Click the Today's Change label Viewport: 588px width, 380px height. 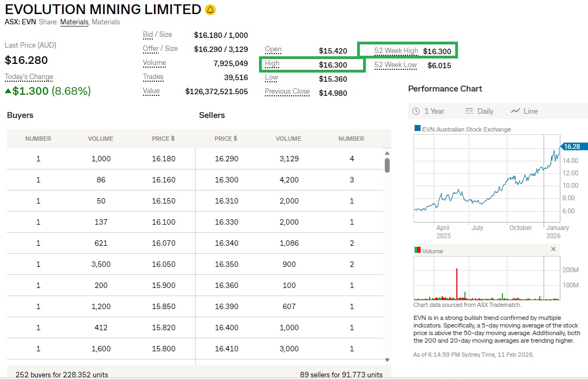point(29,77)
